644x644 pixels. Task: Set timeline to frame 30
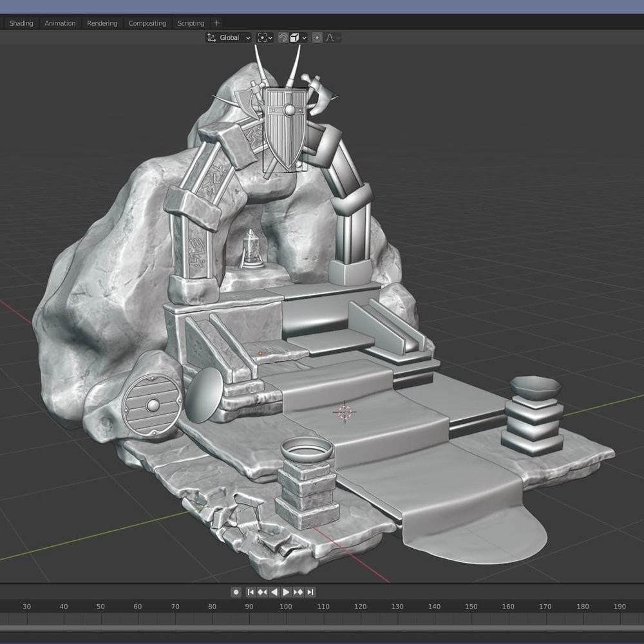pyautogui.click(x=26, y=606)
